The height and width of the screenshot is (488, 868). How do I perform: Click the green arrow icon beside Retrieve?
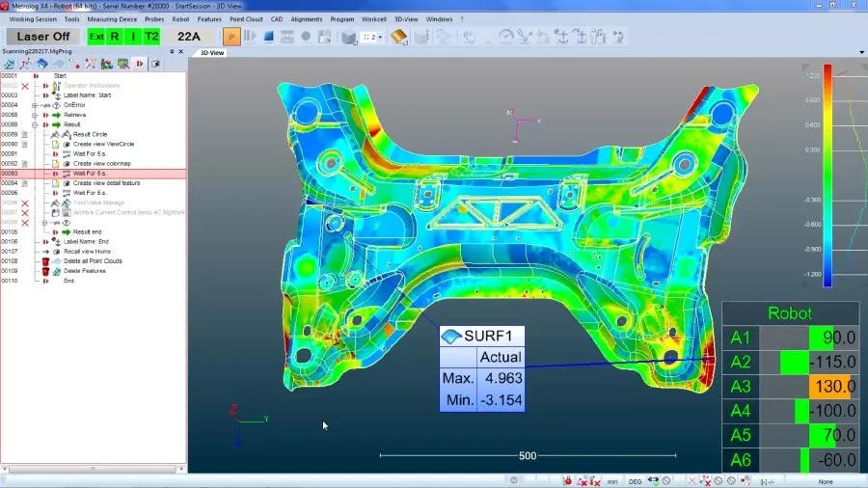55,115
